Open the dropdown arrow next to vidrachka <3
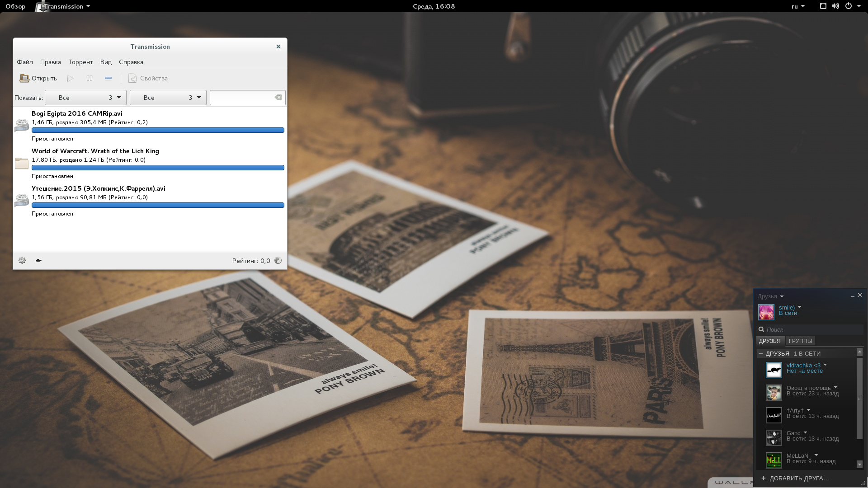 tap(825, 365)
